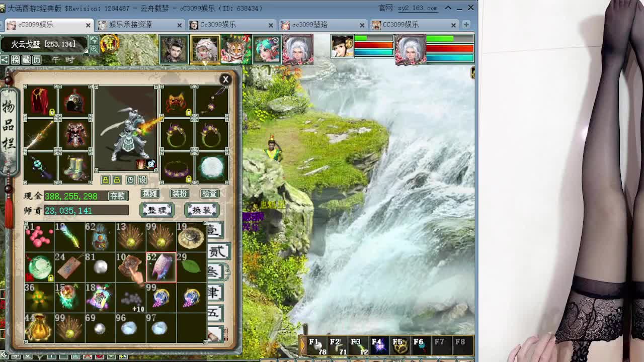Click the share icon under location bar

[x=4, y=60]
